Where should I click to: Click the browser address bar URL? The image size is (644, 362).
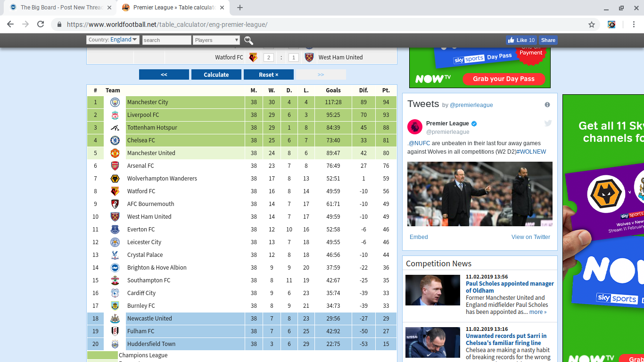(167, 25)
